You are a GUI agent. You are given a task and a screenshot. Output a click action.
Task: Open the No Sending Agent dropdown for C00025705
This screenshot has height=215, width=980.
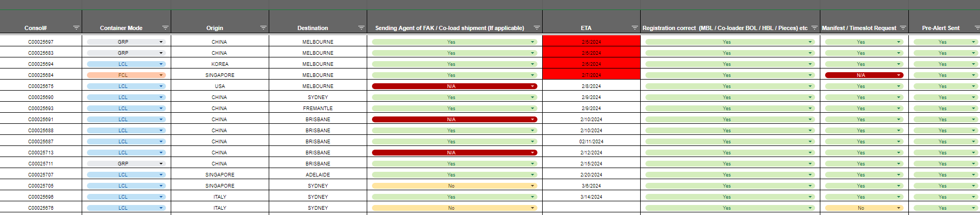click(x=455, y=185)
